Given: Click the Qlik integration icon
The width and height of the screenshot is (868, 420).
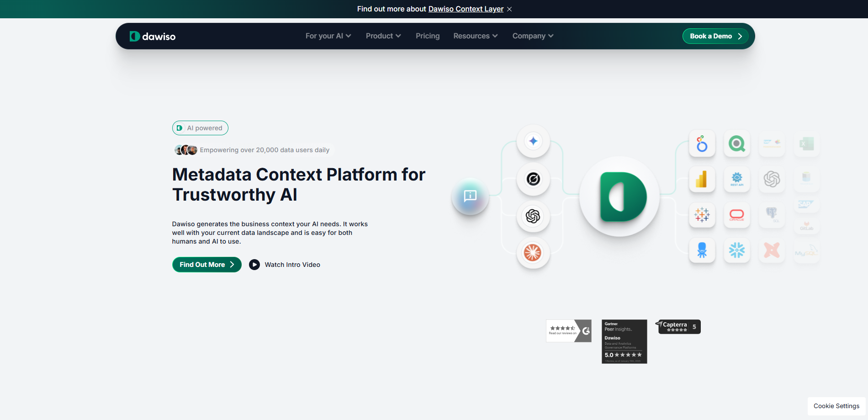Looking at the screenshot, I should (736, 143).
